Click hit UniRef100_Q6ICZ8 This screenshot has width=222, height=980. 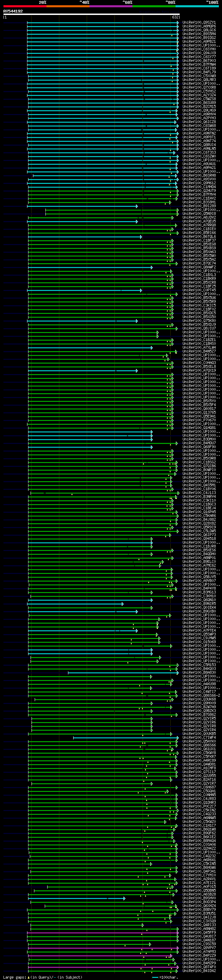[x=199, y=122]
